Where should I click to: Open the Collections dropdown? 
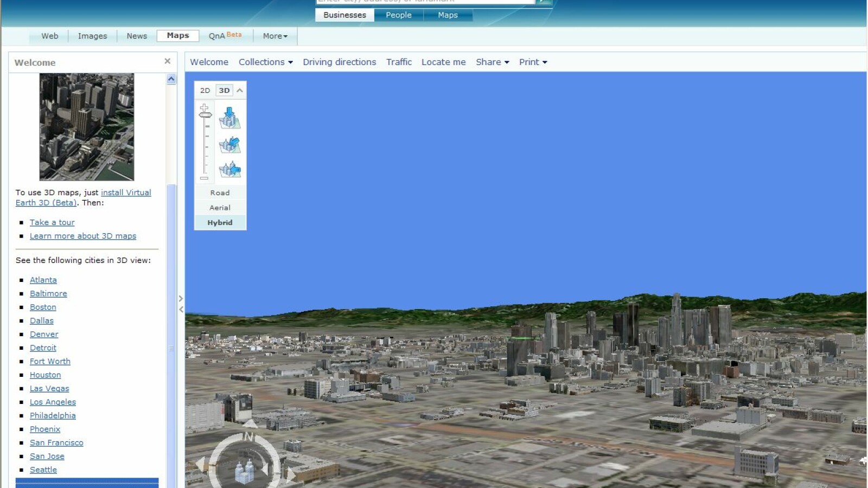(x=265, y=62)
